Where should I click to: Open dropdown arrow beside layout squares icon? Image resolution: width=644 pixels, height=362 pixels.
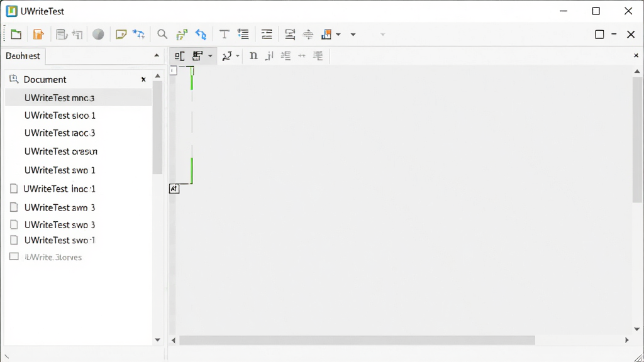coord(338,35)
